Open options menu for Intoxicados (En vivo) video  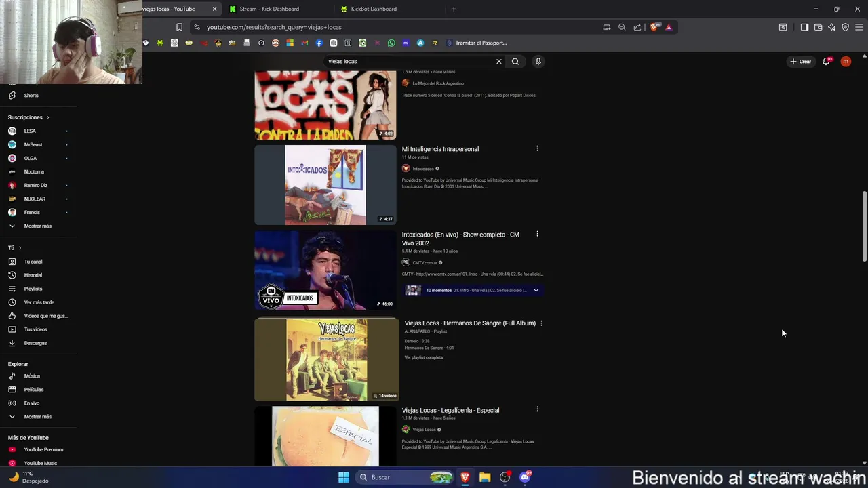click(x=537, y=234)
